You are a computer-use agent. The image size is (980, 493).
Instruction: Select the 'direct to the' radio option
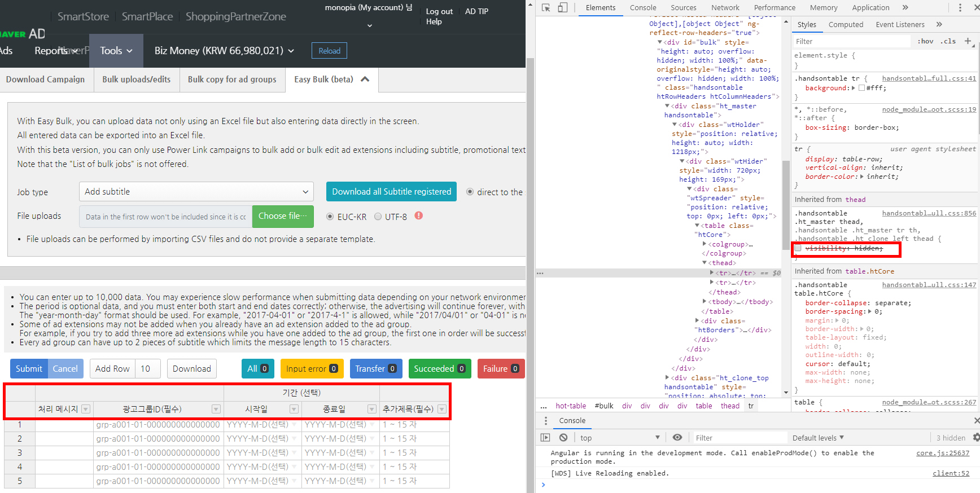(x=470, y=192)
